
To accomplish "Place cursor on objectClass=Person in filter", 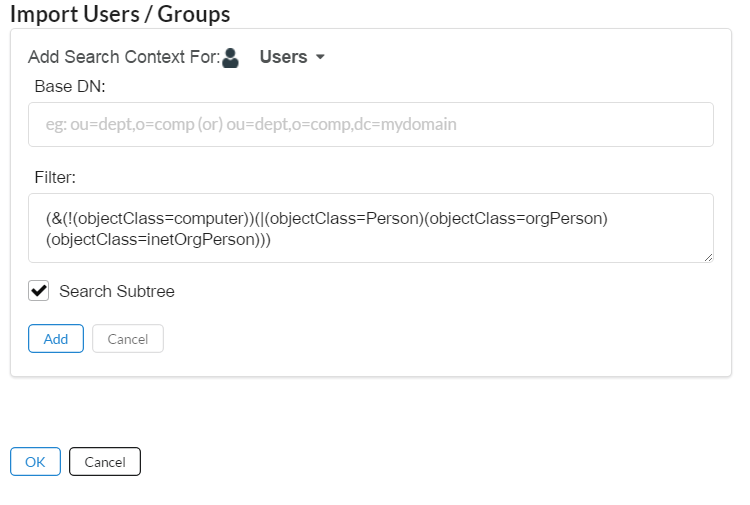I will pyautogui.click(x=348, y=219).
